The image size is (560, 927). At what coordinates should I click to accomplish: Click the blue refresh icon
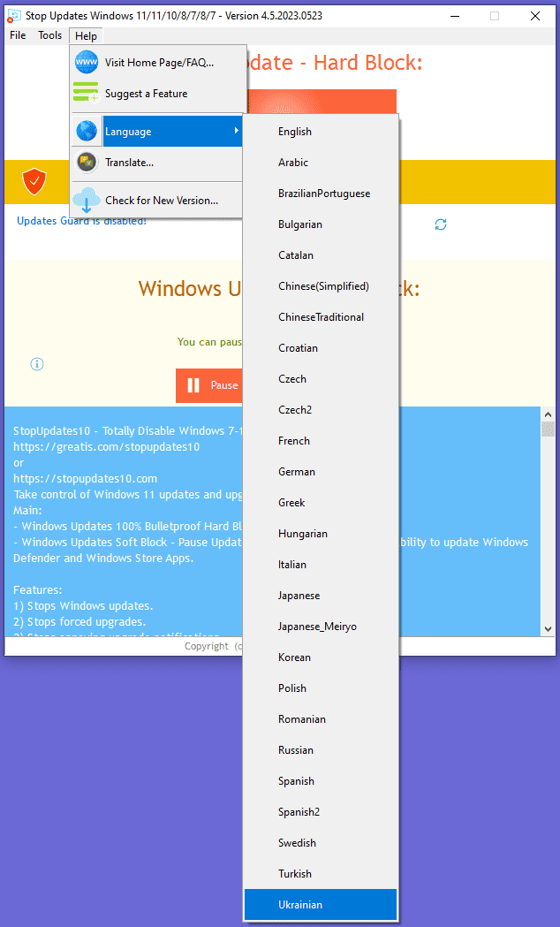tap(441, 224)
